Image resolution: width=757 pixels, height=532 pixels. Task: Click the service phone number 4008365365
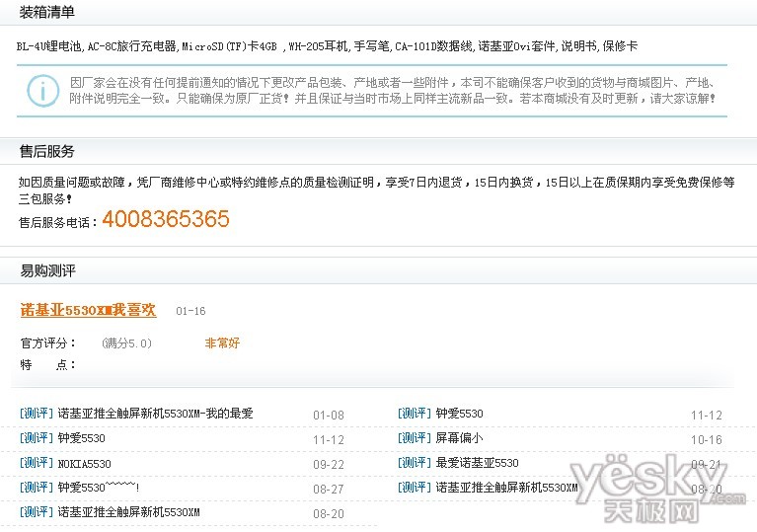coord(166,219)
